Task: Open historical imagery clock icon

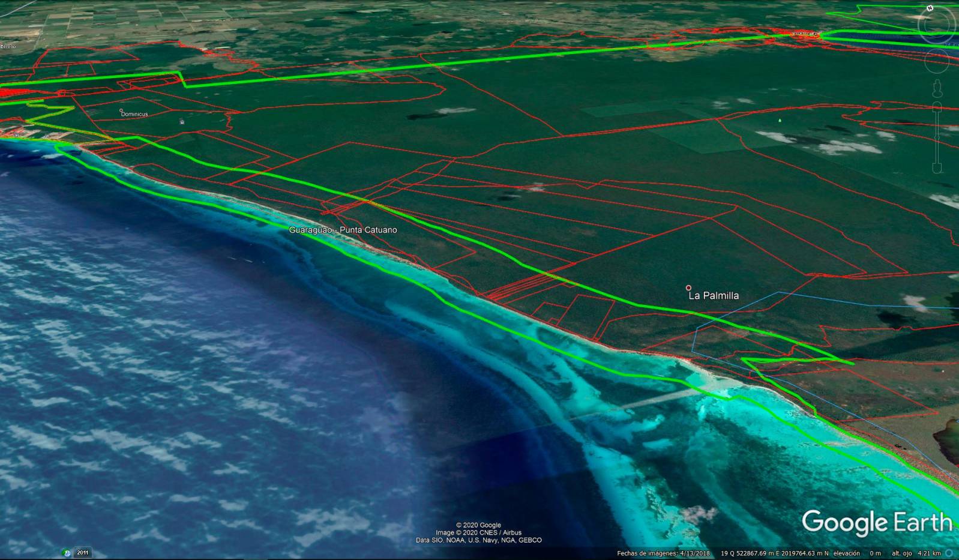Action: [67, 553]
